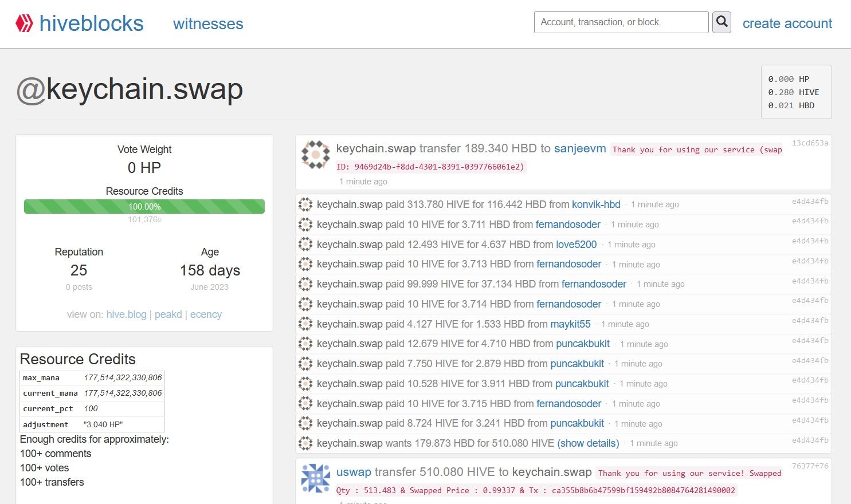
Task: Click avatar icon on 7.750 HIVE row
Action: (305, 364)
